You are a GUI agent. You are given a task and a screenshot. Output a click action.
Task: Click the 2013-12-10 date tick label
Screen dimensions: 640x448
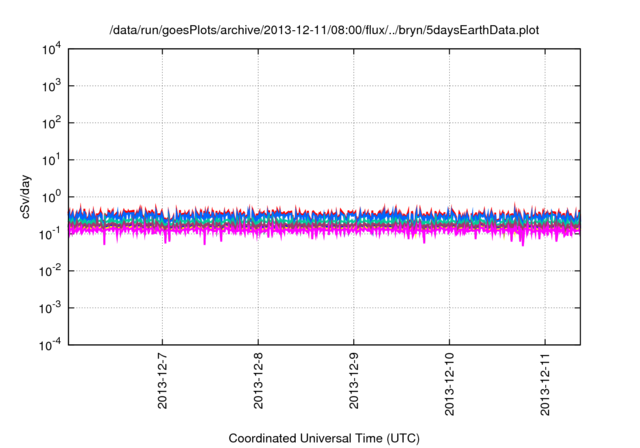[x=449, y=384]
